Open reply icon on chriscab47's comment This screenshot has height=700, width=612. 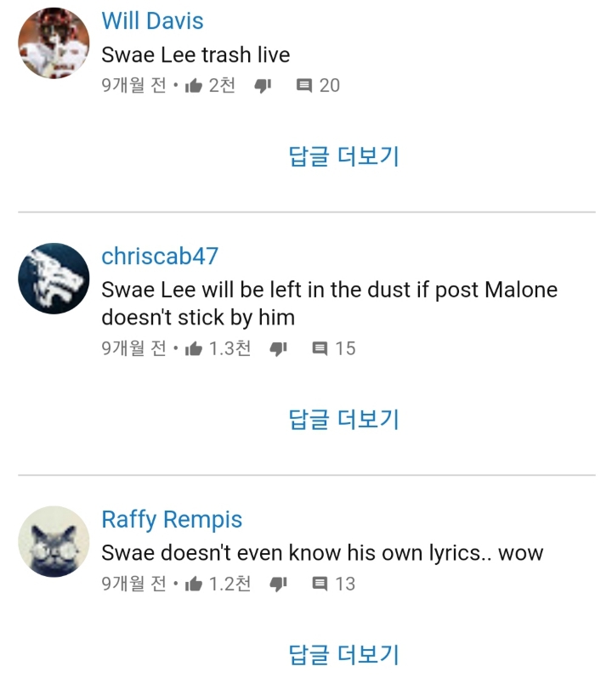320,348
